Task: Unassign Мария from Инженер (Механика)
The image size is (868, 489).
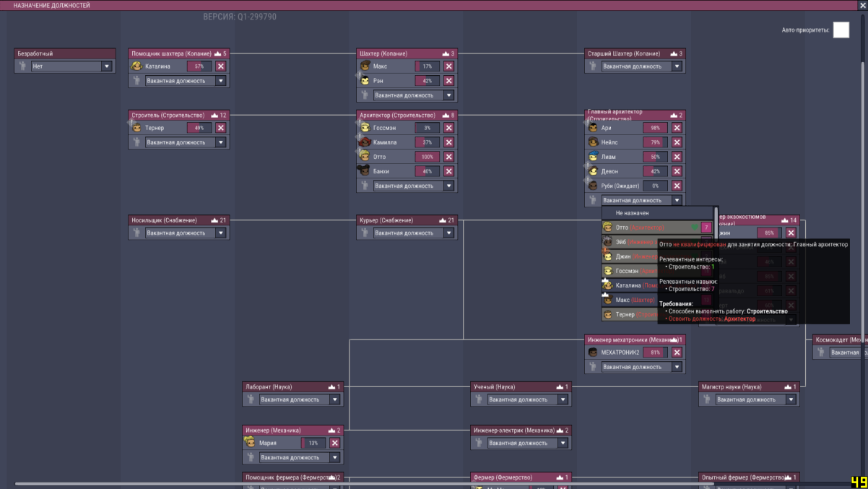Action: (x=335, y=443)
